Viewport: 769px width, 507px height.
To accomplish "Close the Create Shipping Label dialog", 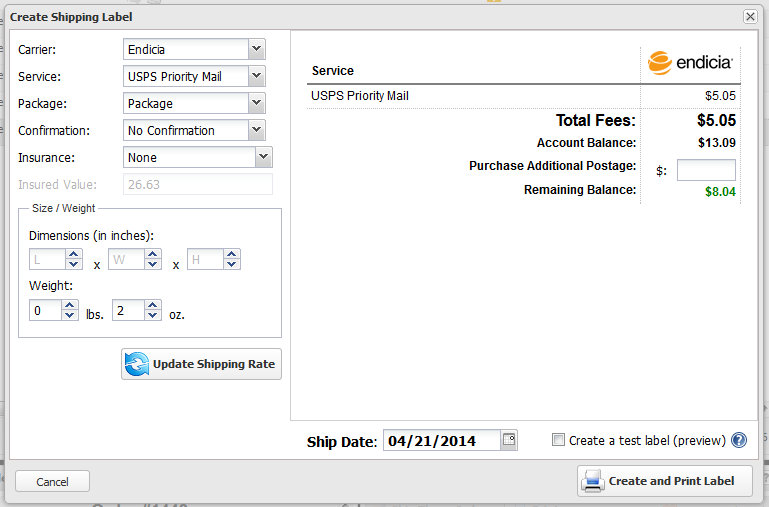I will 750,17.
